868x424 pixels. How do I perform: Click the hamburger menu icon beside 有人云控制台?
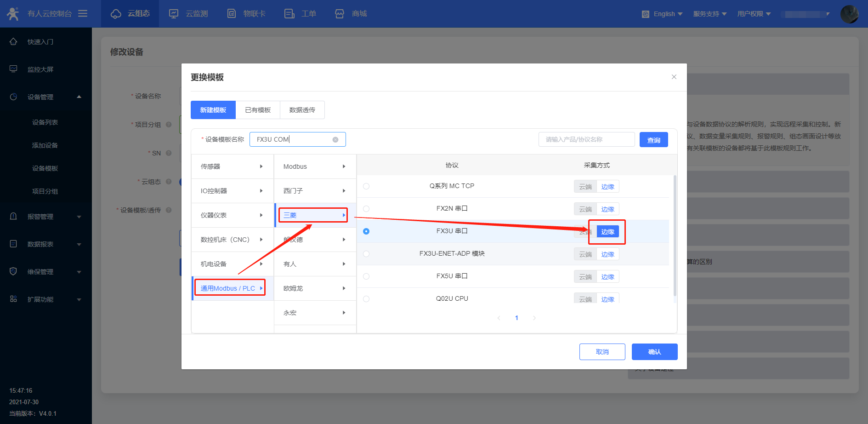pyautogui.click(x=83, y=14)
